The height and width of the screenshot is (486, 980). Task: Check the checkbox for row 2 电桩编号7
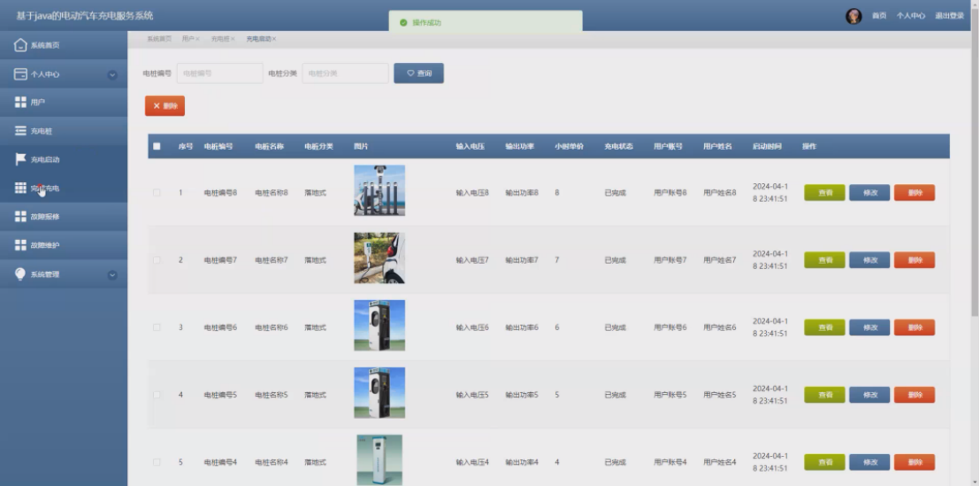coord(157,260)
